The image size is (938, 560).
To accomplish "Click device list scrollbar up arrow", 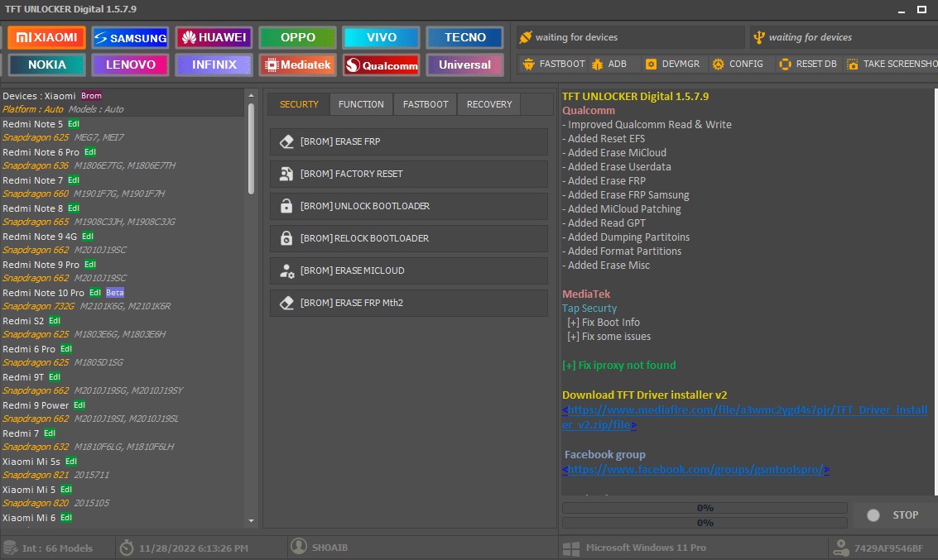I will [x=251, y=96].
